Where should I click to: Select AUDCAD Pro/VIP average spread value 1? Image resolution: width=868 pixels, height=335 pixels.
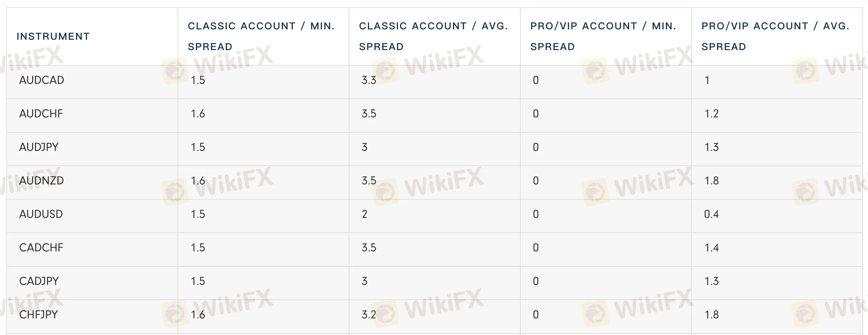coord(707,80)
